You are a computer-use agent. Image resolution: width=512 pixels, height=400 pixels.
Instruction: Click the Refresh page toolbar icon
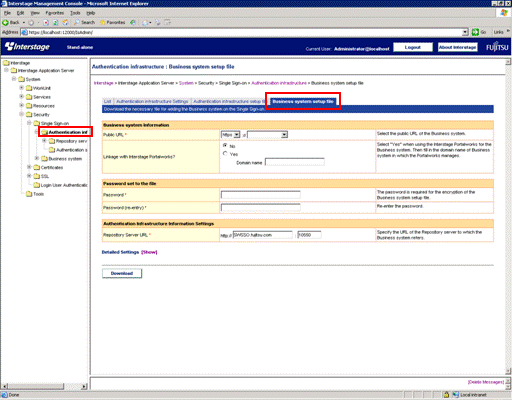pyautogui.click(x=56, y=22)
